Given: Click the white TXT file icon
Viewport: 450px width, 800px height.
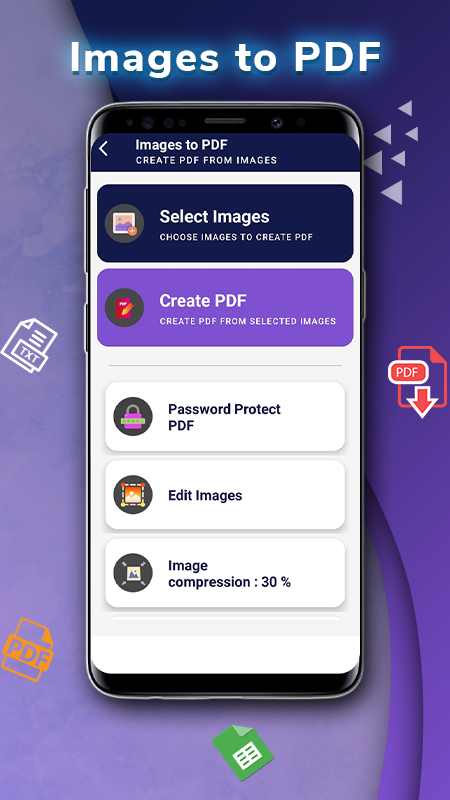Looking at the screenshot, I should [29, 344].
